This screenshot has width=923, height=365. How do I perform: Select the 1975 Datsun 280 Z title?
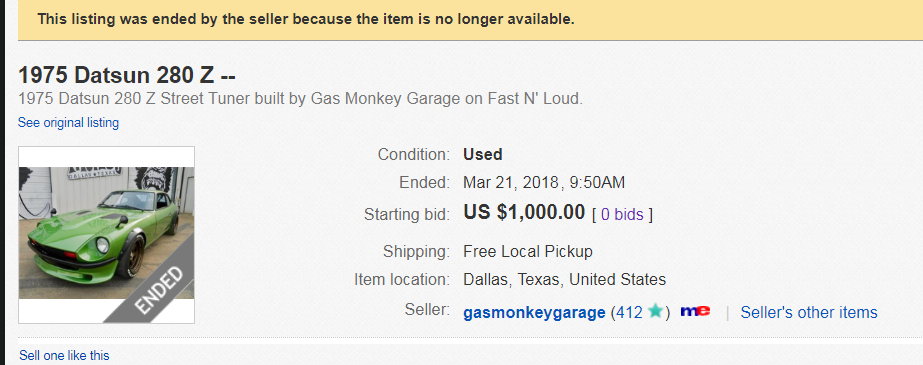(127, 75)
